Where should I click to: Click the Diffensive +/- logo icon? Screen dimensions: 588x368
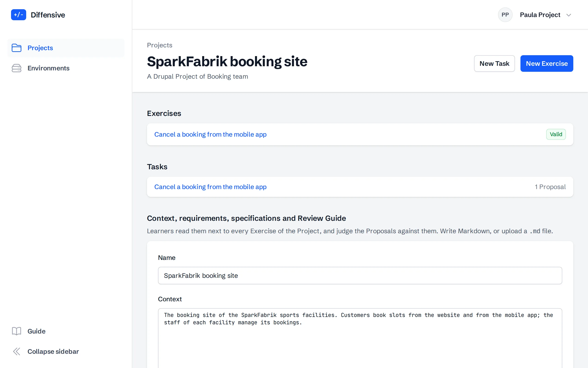[x=18, y=15]
